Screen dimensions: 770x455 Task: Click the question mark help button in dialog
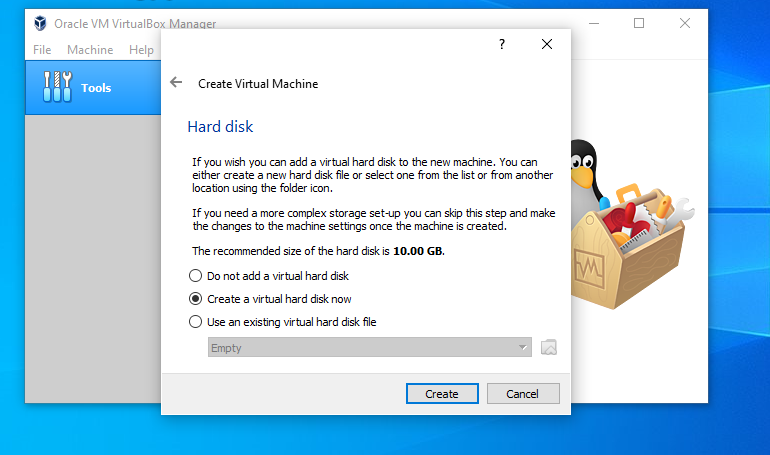(501, 44)
